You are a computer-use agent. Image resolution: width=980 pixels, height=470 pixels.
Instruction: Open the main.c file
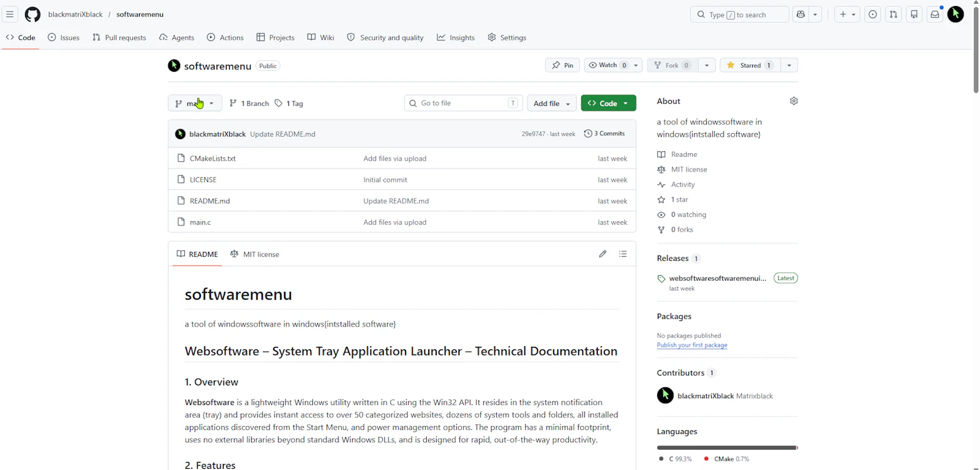(x=200, y=222)
